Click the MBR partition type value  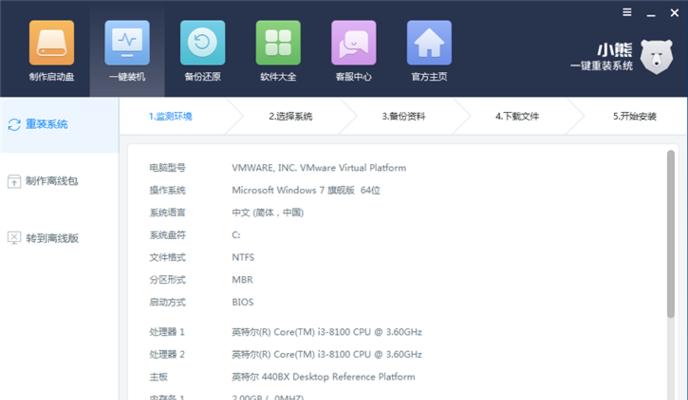(x=242, y=279)
